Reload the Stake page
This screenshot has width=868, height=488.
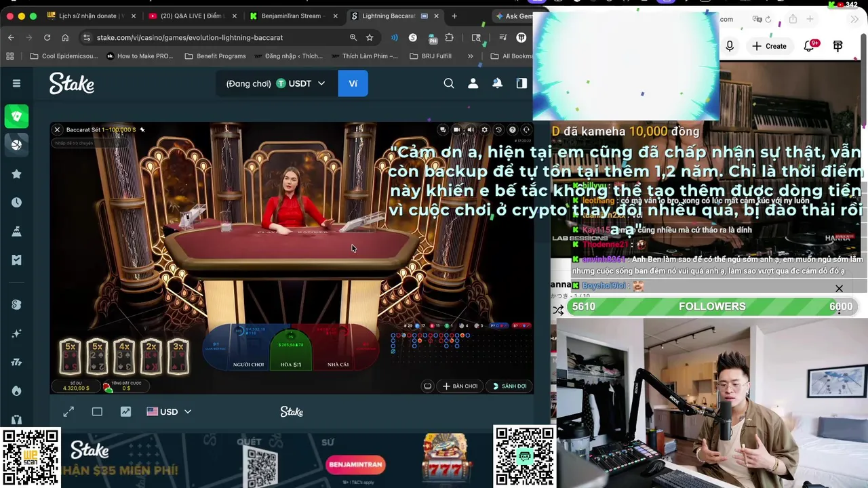[47, 37]
